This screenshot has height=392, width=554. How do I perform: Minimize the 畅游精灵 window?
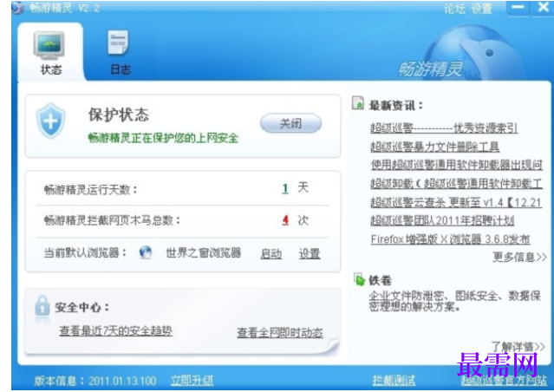(518, 8)
